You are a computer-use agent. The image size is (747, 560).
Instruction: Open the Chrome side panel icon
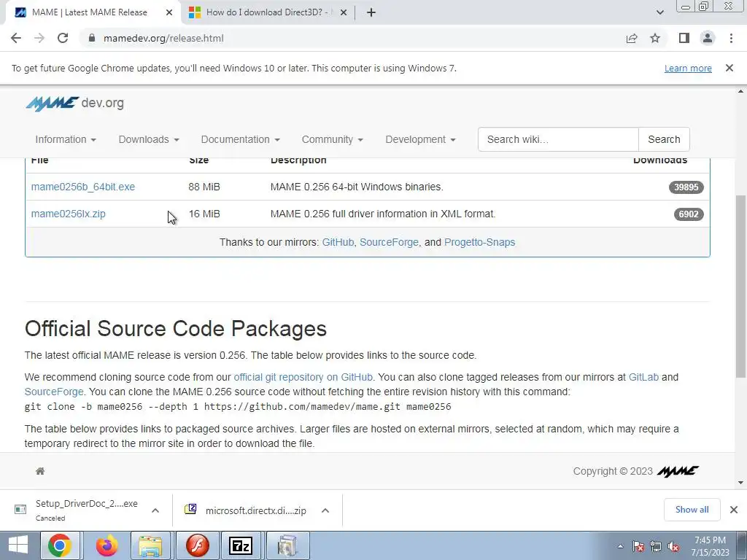point(684,38)
